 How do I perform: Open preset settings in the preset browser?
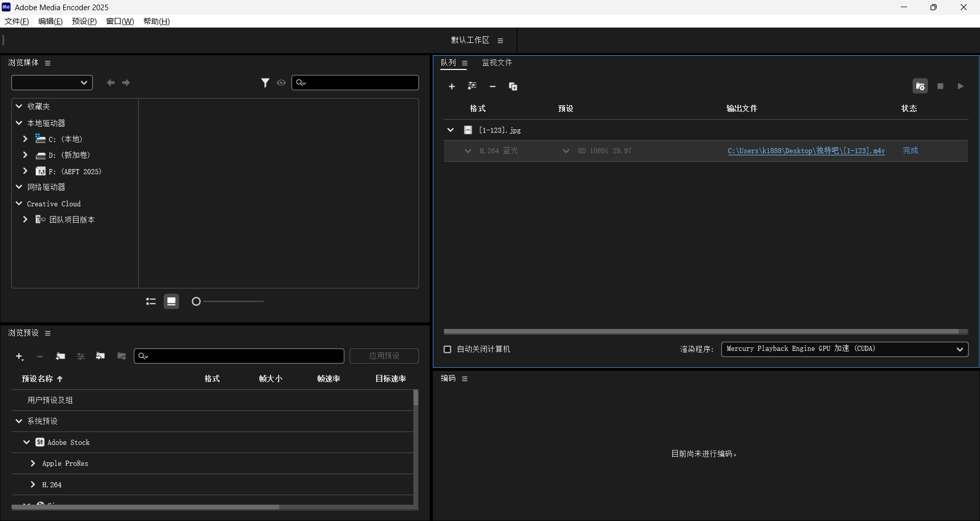click(x=80, y=356)
